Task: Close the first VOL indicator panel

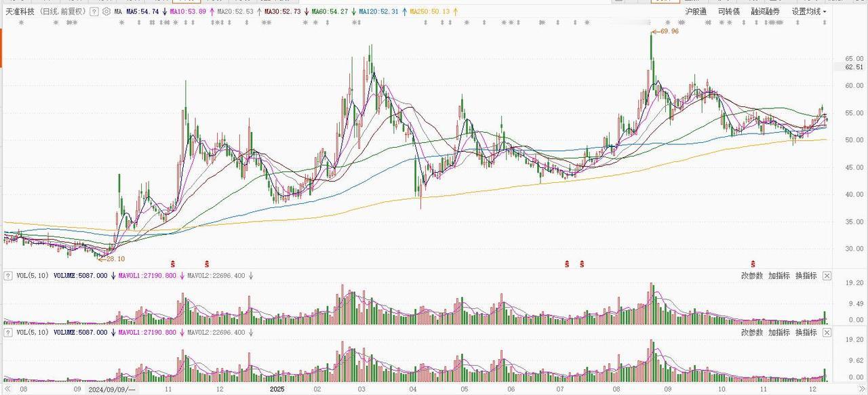Action: tap(827, 276)
